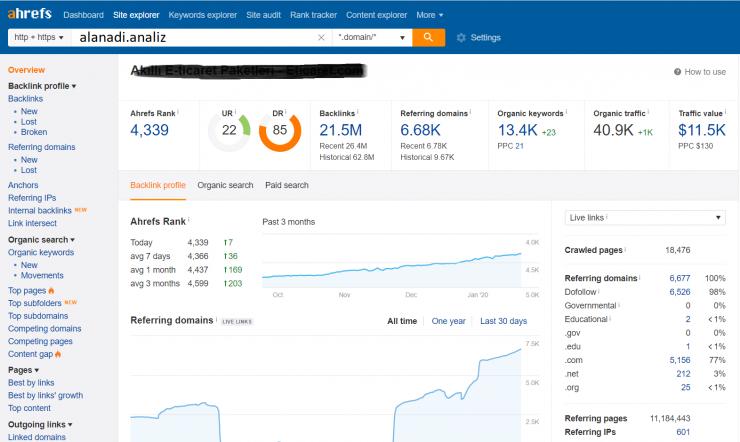Open Organic keywords in sidebar
This screenshot has height=442, width=740.
(x=41, y=252)
